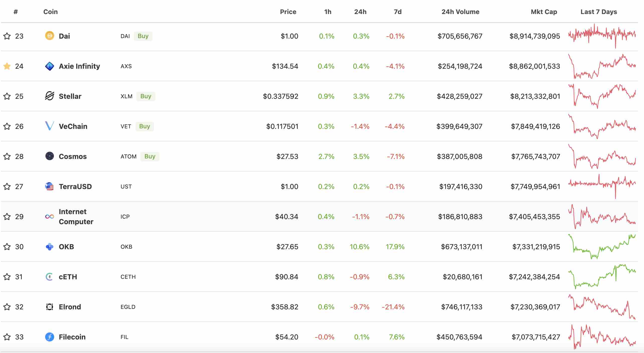Unfavorite Axie Infinity via gold star
Screen dimensions: 644x353
pos(7,66)
